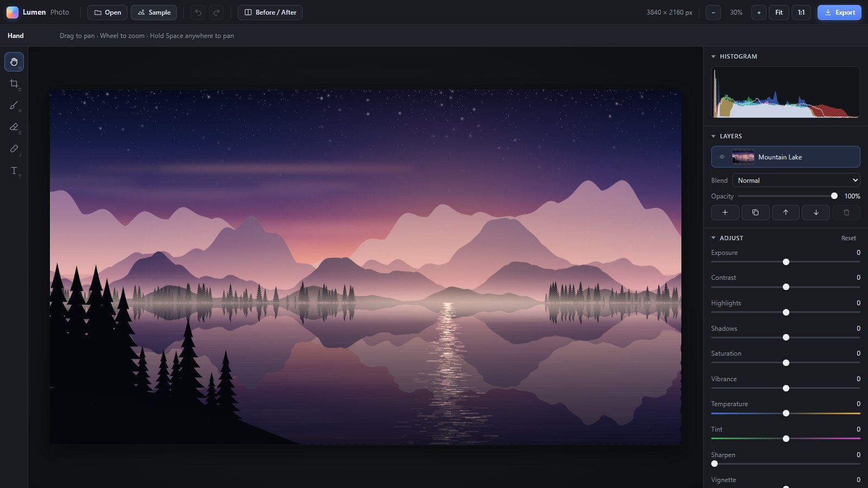The width and height of the screenshot is (868, 488).
Task: Move layer down with arrow icon
Action: [x=816, y=213]
